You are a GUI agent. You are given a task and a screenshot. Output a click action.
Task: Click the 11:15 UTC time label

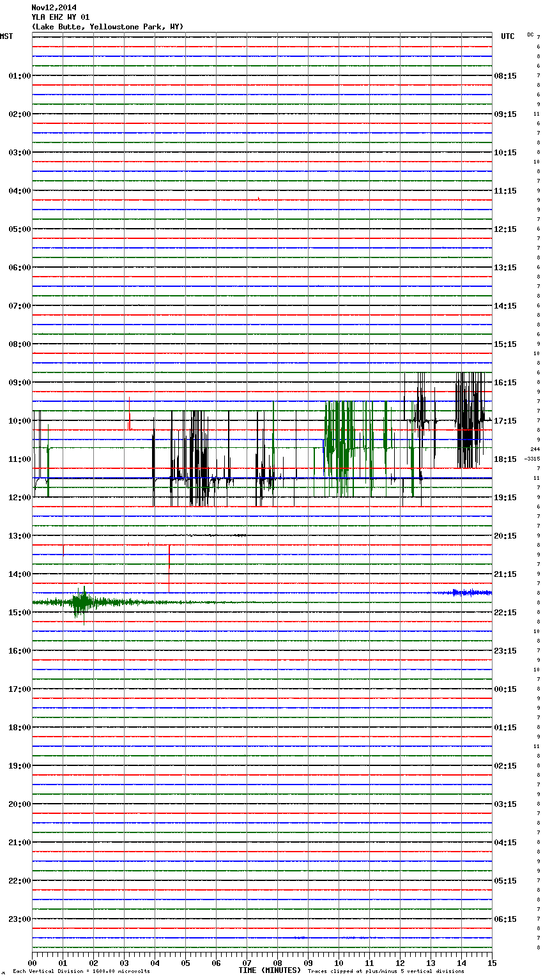pyautogui.click(x=505, y=191)
